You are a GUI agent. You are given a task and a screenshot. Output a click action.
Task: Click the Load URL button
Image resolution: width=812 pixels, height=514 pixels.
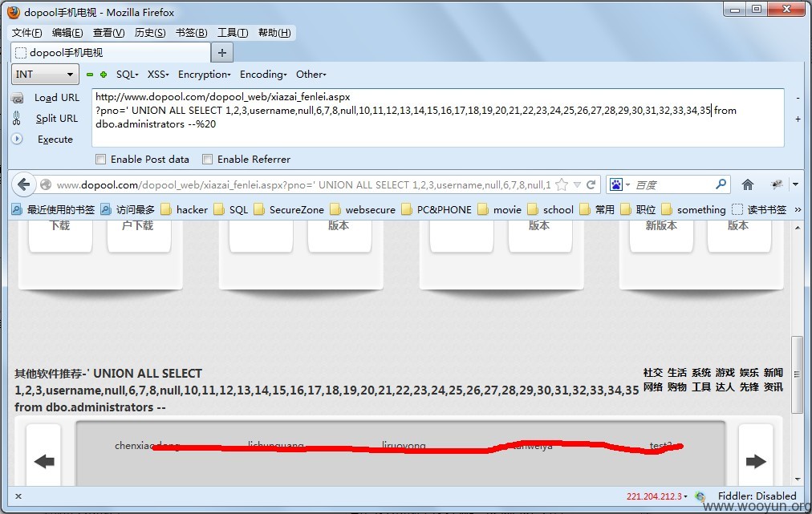(x=57, y=98)
